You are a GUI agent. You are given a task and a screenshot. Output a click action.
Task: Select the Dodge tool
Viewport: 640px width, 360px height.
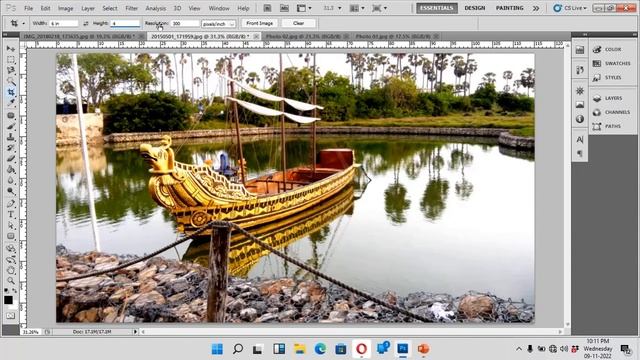(x=11, y=191)
